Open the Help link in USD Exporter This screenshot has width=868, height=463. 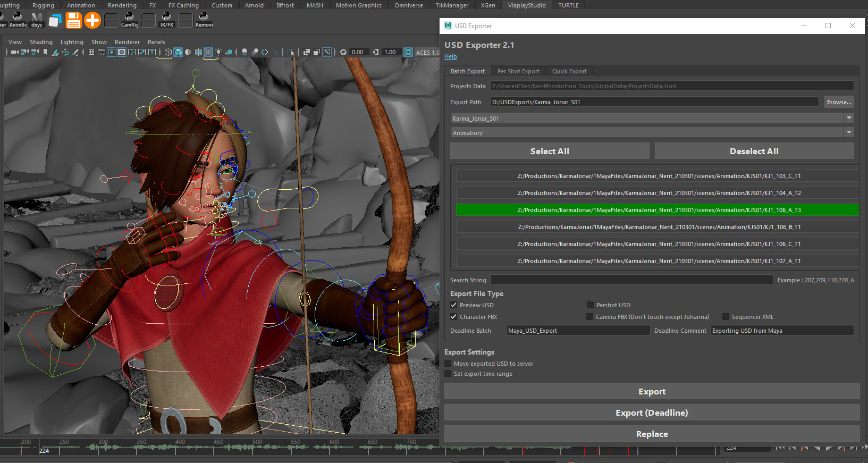(x=450, y=56)
